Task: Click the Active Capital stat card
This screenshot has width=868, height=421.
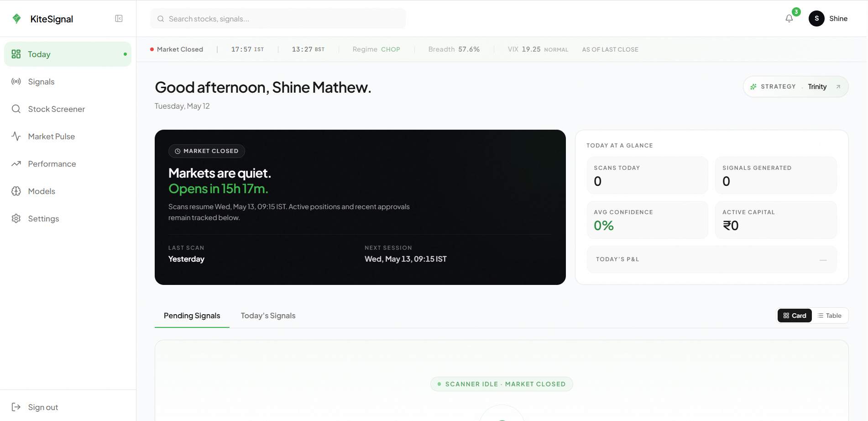Action: [x=776, y=220]
